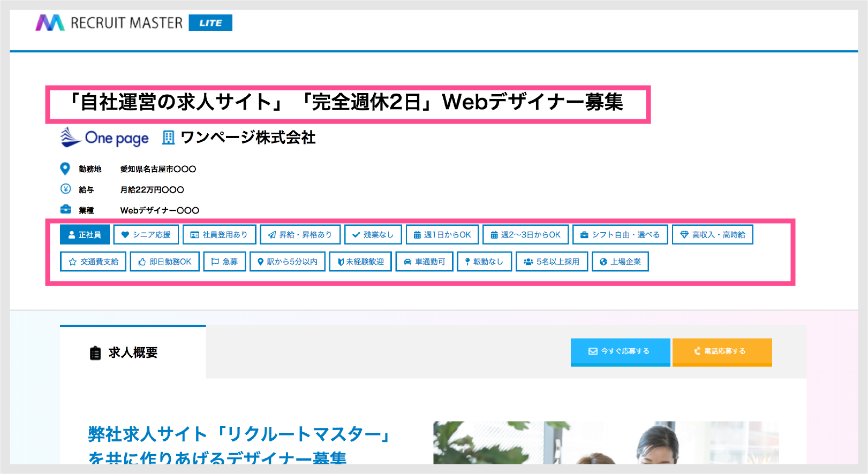Select the 車通勤可 tag
The height and width of the screenshot is (474, 868).
pyautogui.click(x=424, y=262)
